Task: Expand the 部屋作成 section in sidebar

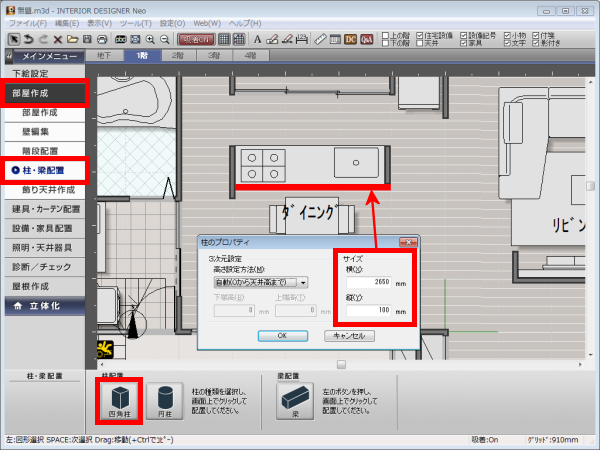Action: pos(40,93)
